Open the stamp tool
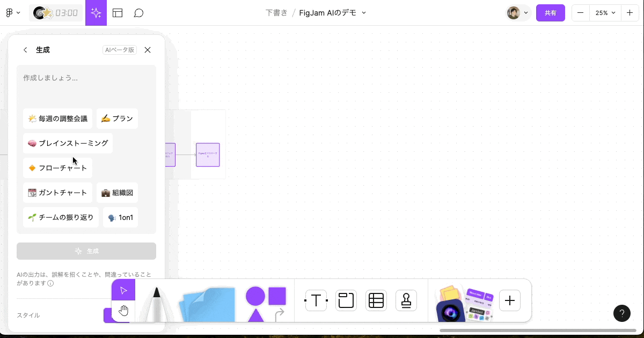The image size is (644, 338). pyautogui.click(x=406, y=300)
